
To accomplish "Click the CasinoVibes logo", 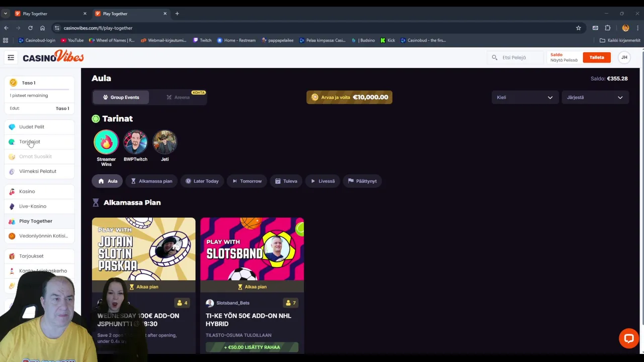I will click(53, 57).
